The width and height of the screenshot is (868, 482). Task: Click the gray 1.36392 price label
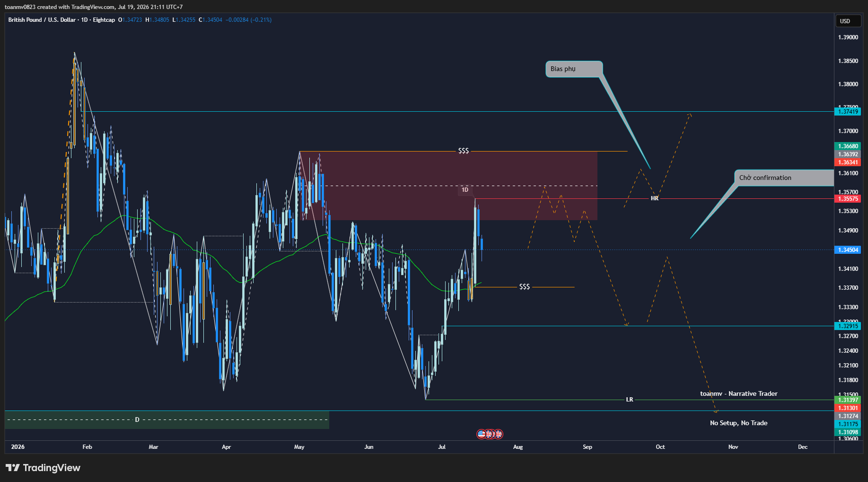tap(848, 154)
